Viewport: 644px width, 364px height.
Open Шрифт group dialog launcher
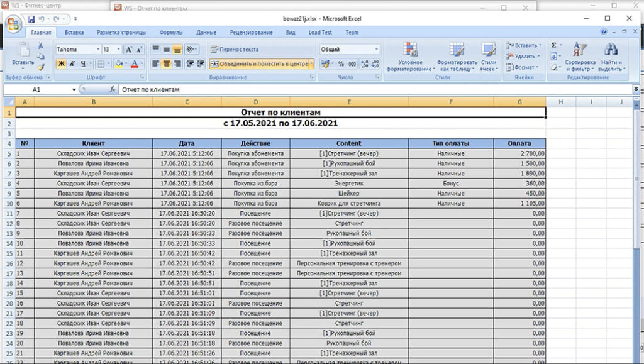click(x=143, y=77)
